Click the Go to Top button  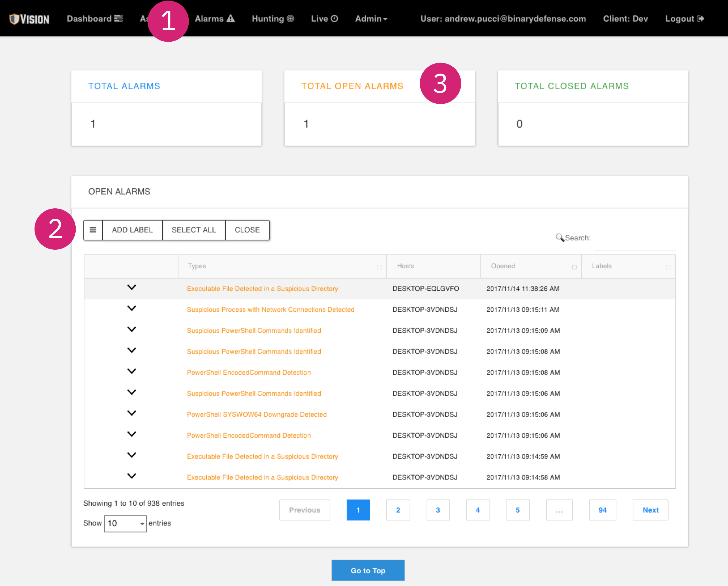click(x=368, y=570)
